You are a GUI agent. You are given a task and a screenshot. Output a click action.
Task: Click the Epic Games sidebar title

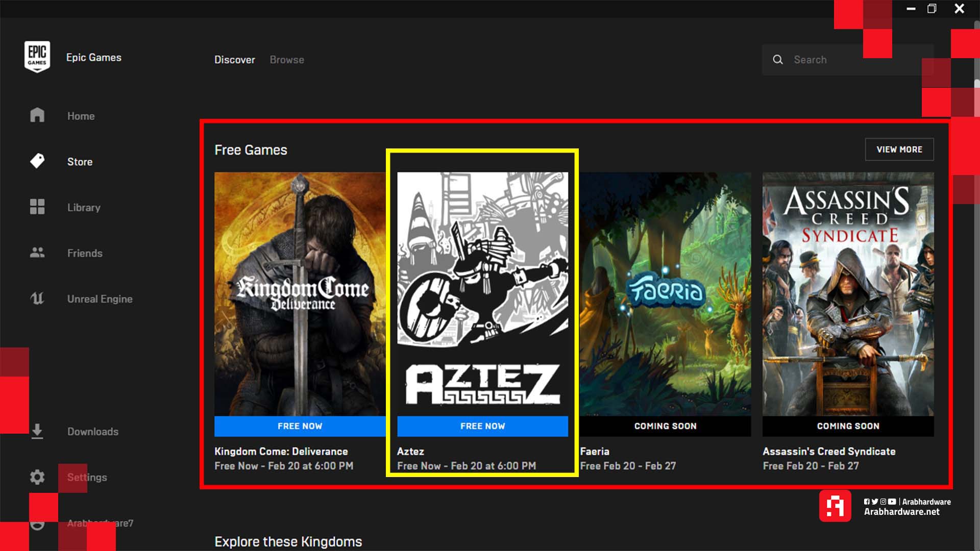pyautogui.click(x=93, y=58)
